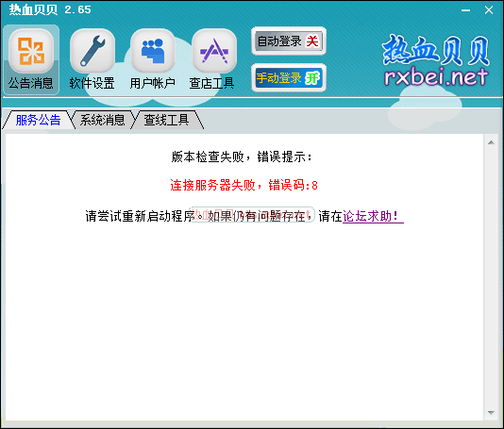
Task: Click the scrollbar down arrow
Action: tap(491, 412)
